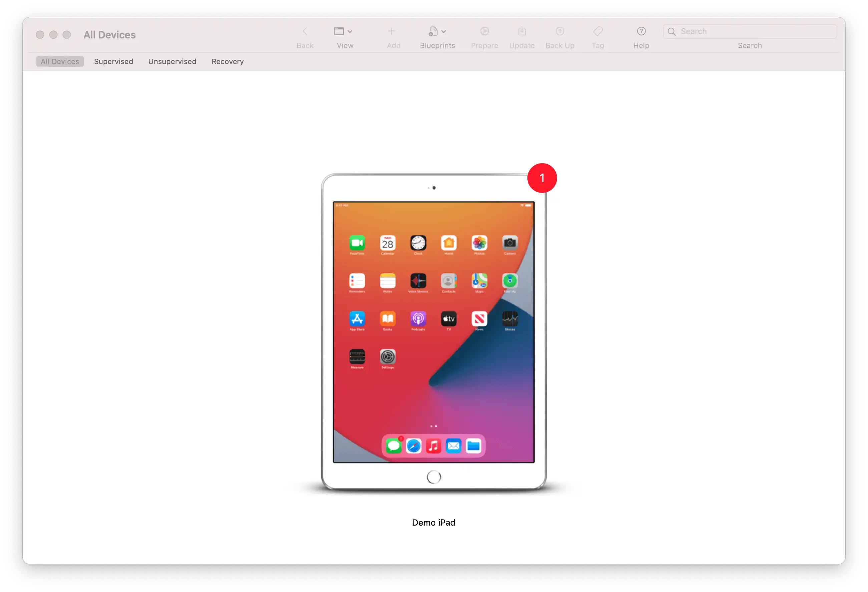The image size is (868, 592).
Task: Click the Back Up toolbar icon
Action: point(559,31)
